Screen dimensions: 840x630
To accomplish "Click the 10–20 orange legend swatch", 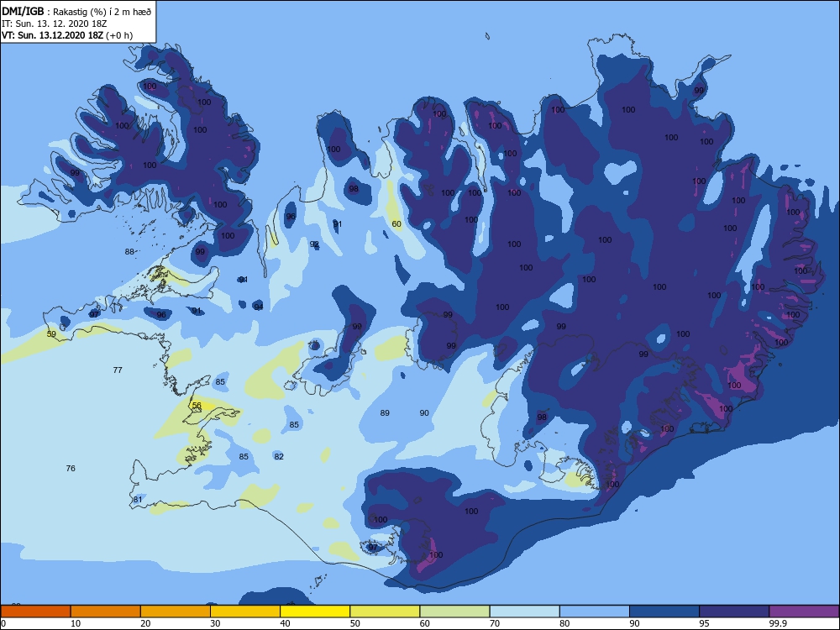I will click(x=106, y=612).
